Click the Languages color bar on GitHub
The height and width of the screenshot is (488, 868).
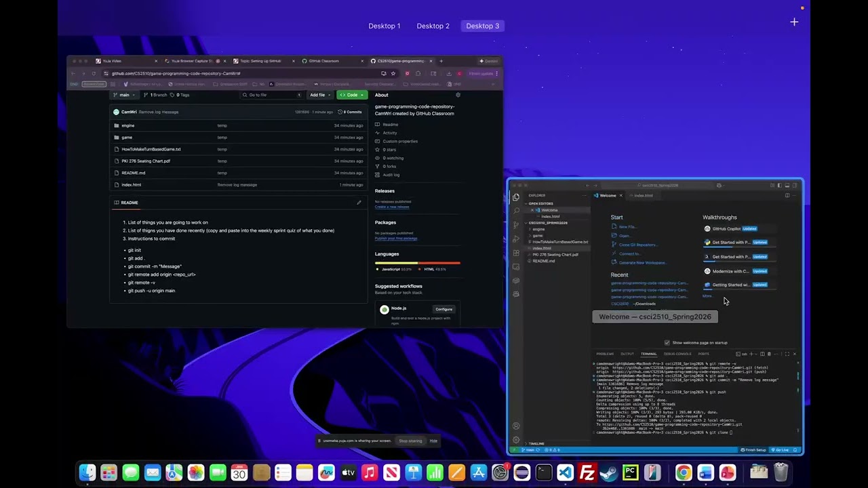click(x=417, y=262)
